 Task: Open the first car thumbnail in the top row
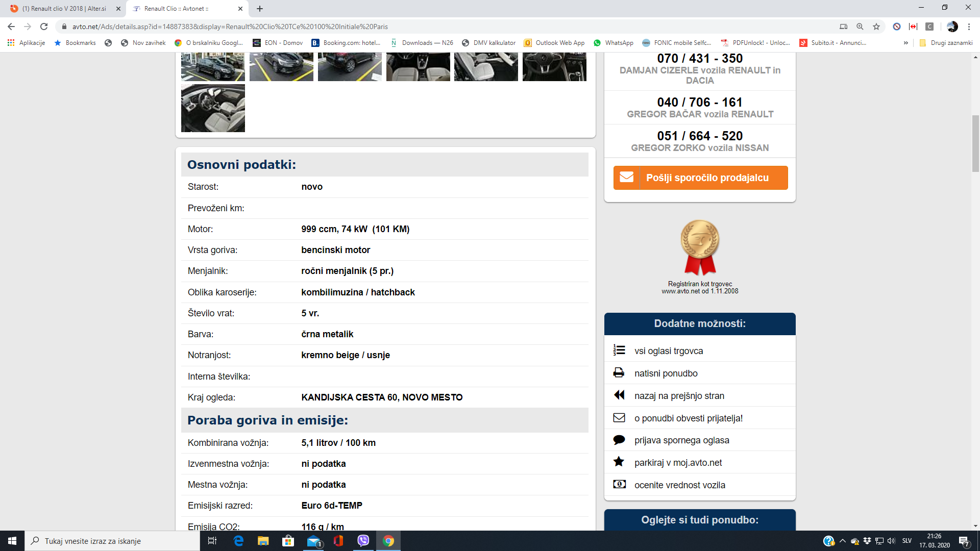click(213, 66)
